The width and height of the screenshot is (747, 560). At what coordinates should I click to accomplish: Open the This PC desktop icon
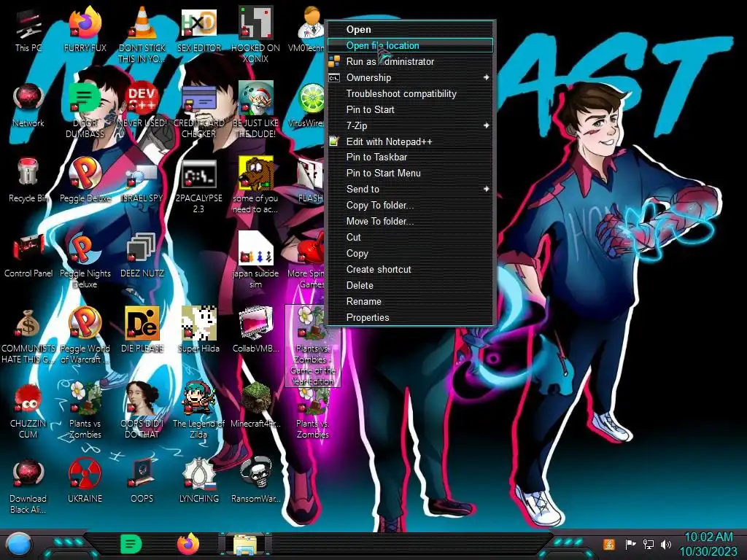click(28, 31)
